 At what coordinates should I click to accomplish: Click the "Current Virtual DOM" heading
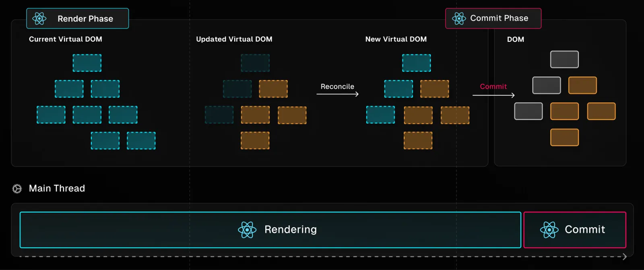[x=66, y=39]
